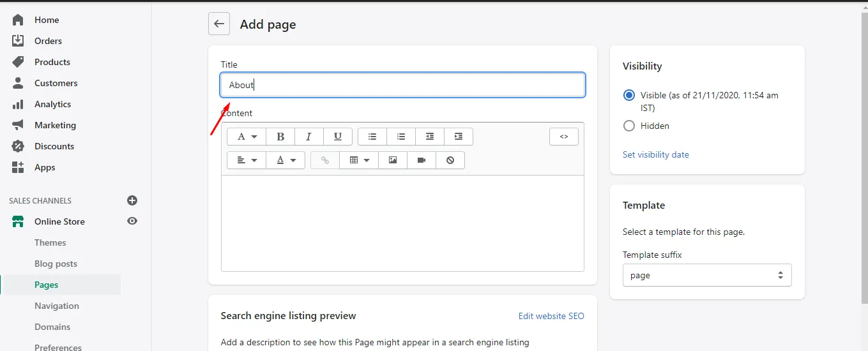Show HTML code view of editor
The height and width of the screenshot is (351, 868).
pyautogui.click(x=563, y=137)
